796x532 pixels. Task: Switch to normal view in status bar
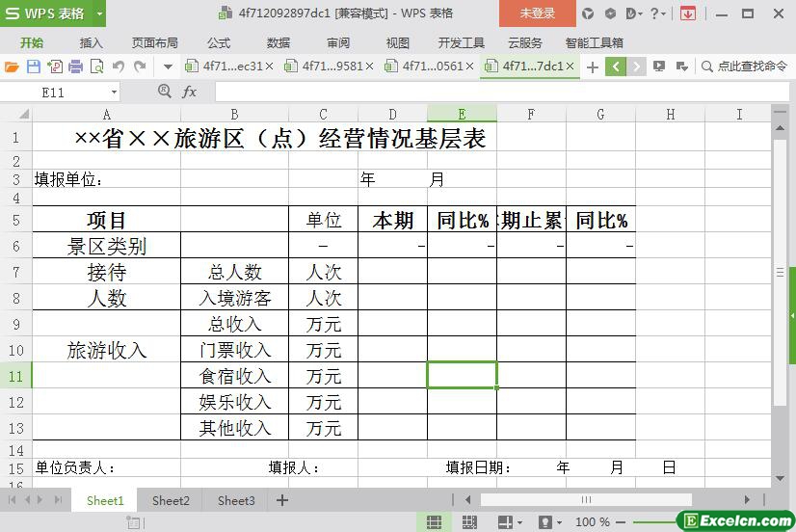[x=433, y=521]
